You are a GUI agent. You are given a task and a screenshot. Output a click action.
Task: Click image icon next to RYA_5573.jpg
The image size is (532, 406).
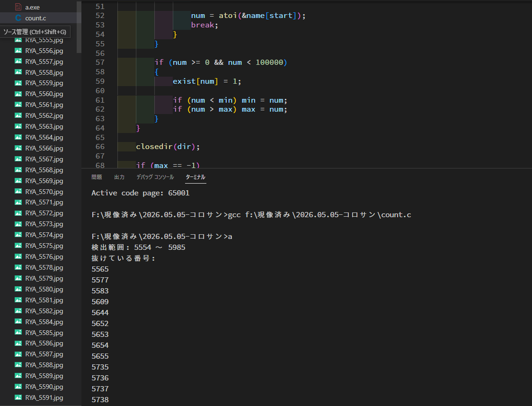pos(18,224)
